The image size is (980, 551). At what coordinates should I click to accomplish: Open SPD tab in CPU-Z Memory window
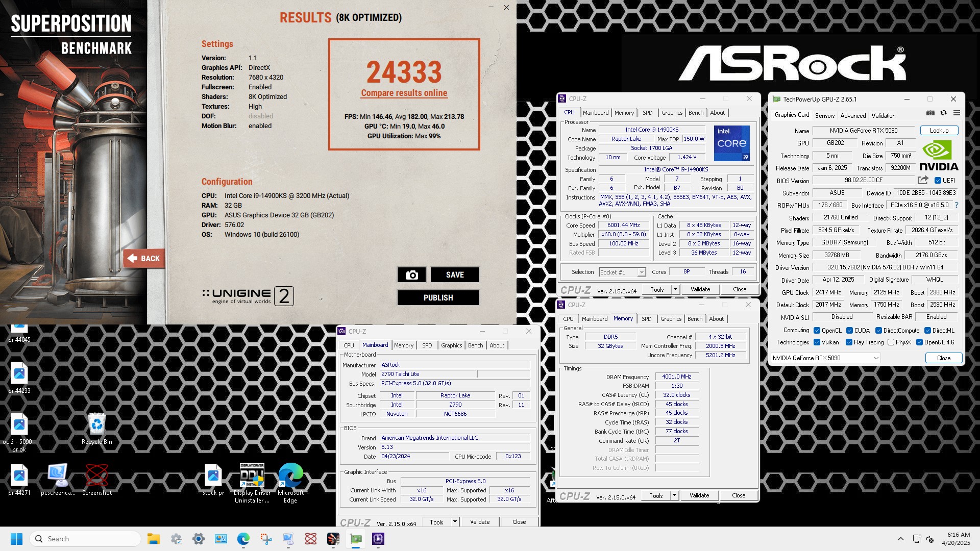click(x=646, y=319)
